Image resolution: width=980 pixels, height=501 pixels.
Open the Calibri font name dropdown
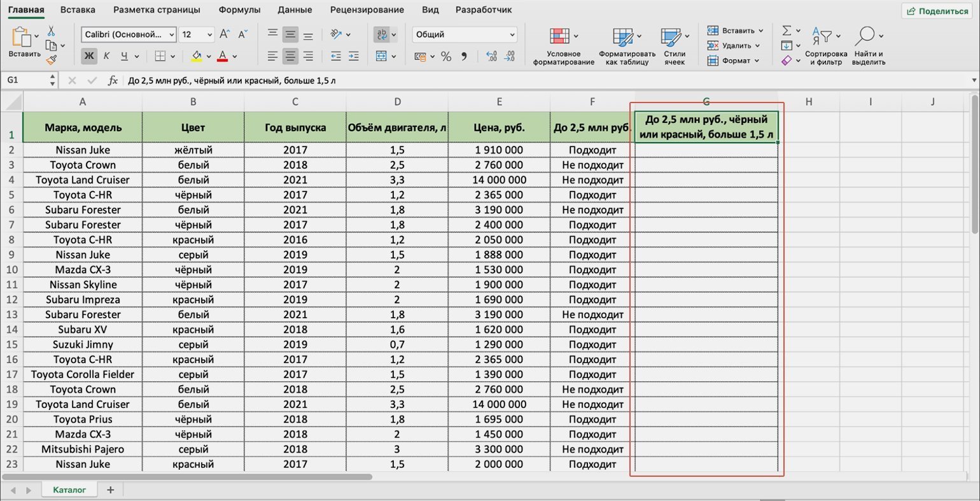click(x=129, y=34)
